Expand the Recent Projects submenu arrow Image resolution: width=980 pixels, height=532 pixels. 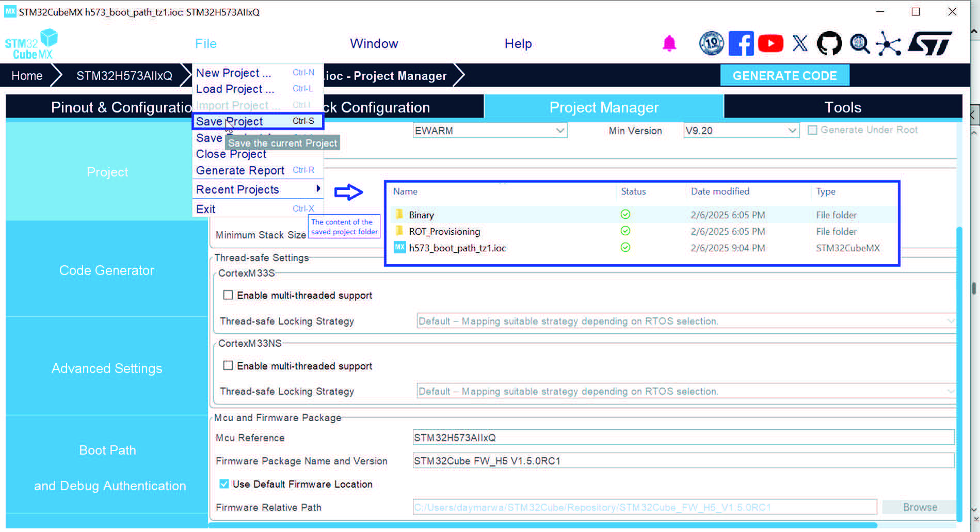pyautogui.click(x=318, y=189)
